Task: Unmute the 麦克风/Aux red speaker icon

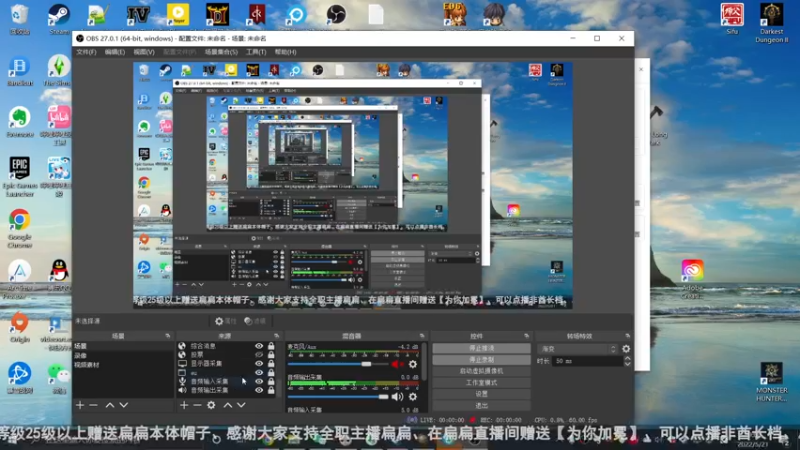Action: pos(397,364)
